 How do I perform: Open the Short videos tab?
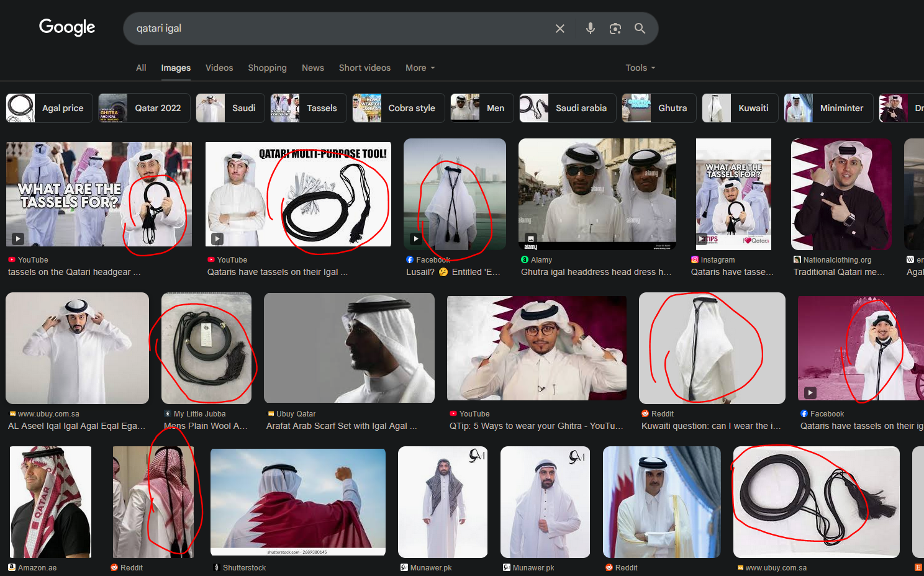365,68
